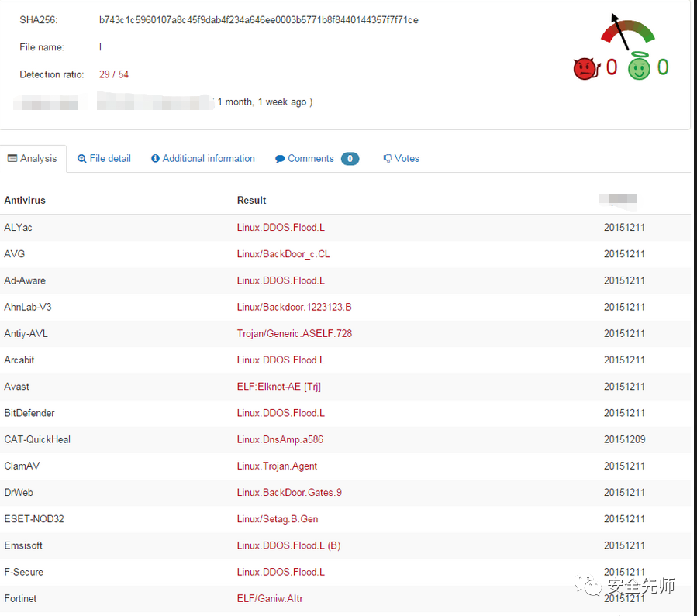
Task: Click the DrWeb antivirus name
Action: click(x=19, y=493)
